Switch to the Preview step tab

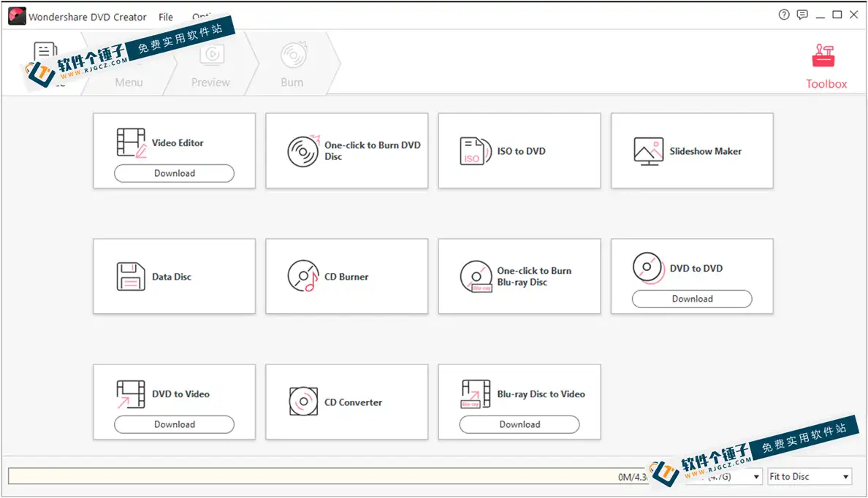point(210,83)
